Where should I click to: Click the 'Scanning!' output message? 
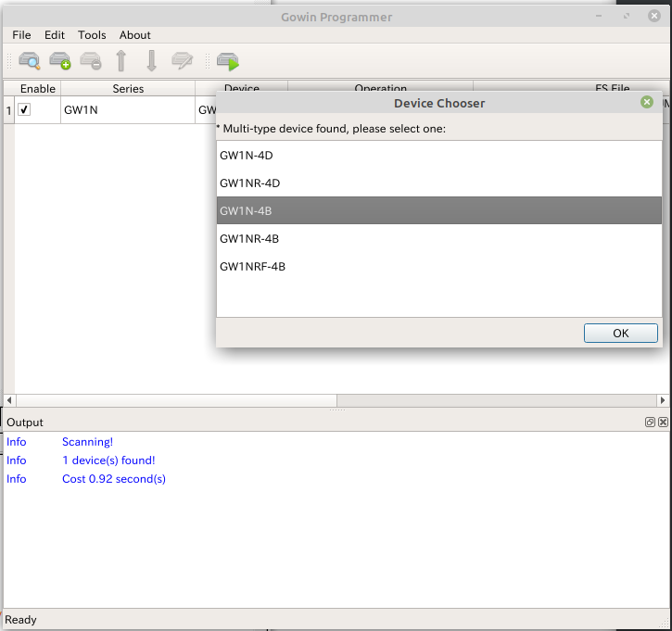tap(87, 442)
